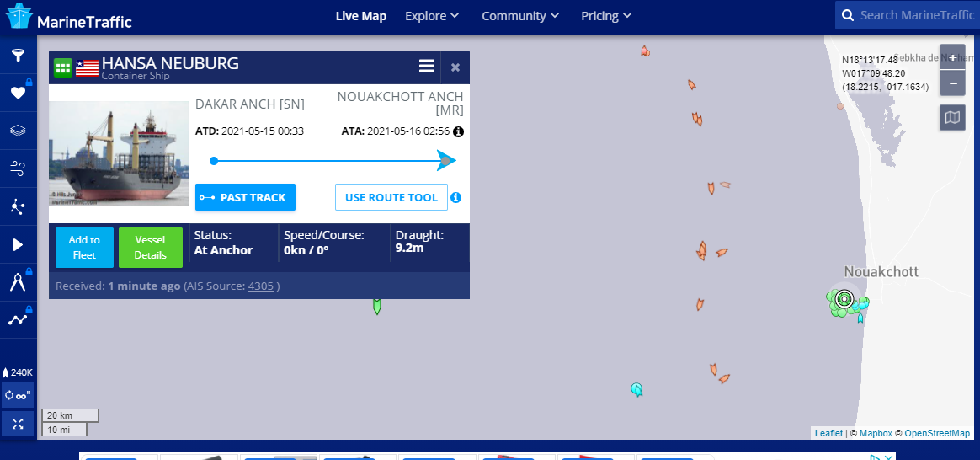Click the Mapbox attribution link
Image resolution: width=980 pixels, height=460 pixels.
(876, 433)
